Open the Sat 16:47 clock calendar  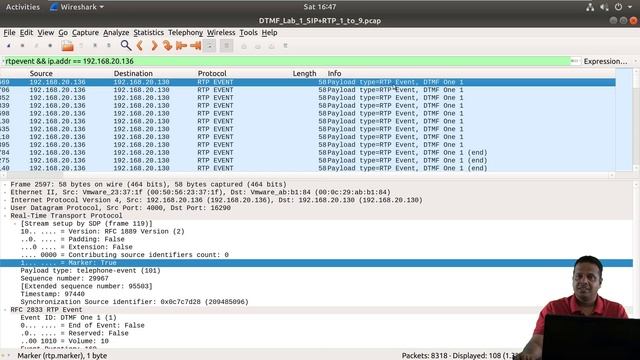click(x=320, y=7)
